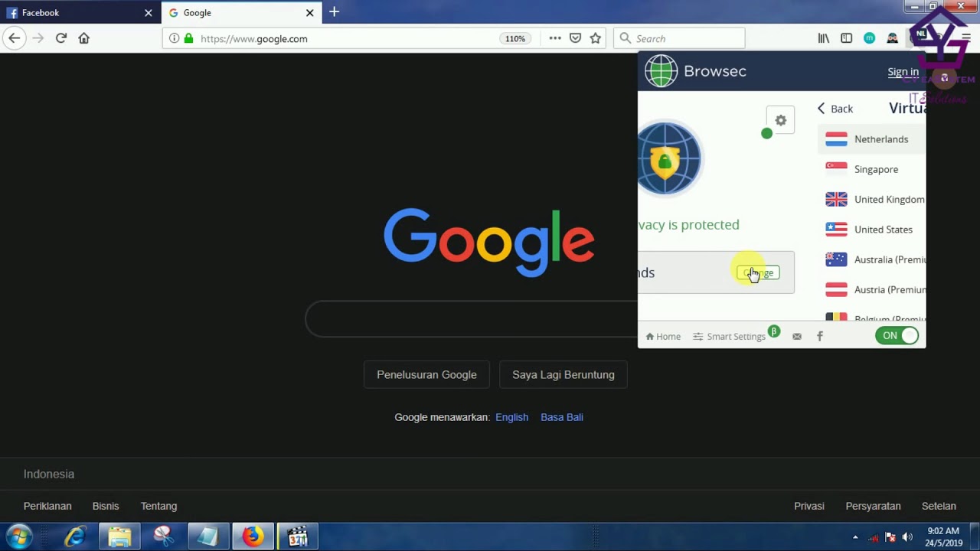Go Back from virtual locations list
This screenshot has width=980, height=551.
(x=835, y=109)
